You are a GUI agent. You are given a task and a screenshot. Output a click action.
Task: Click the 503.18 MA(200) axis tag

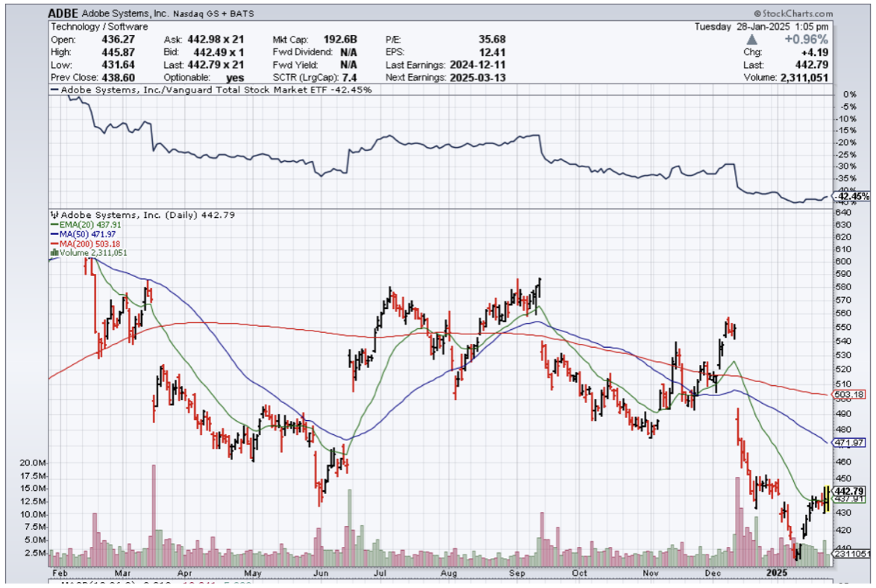click(x=851, y=394)
